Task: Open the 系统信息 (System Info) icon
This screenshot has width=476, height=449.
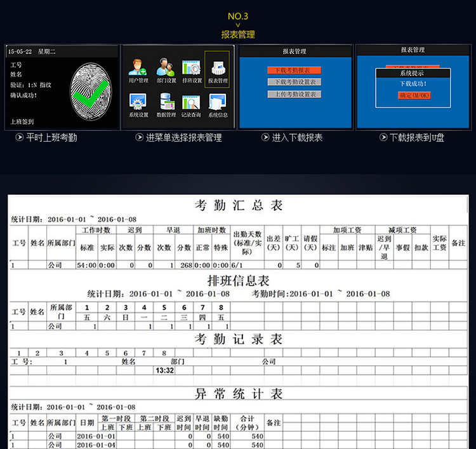Action: pyautogui.click(x=218, y=104)
